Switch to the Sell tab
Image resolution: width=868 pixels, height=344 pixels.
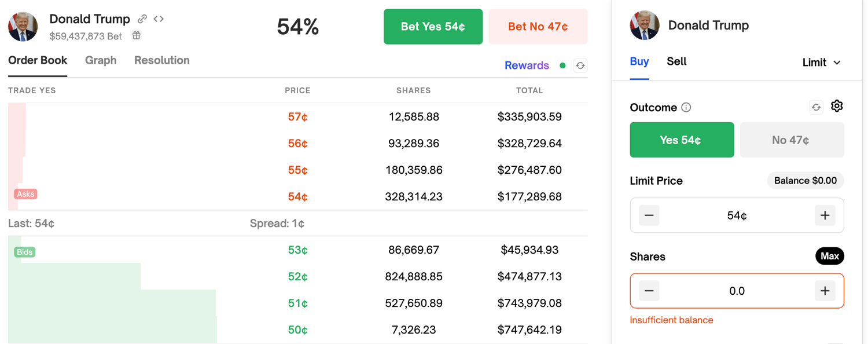pos(676,61)
